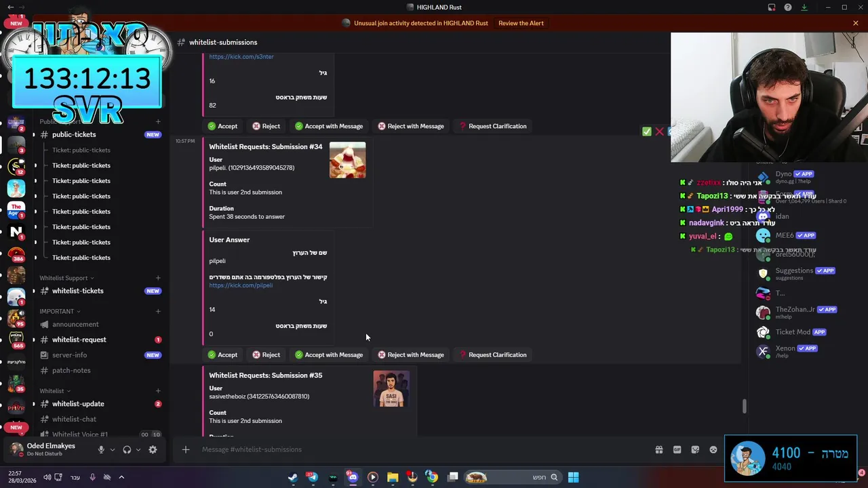The width and height of the screenshot is (868, 488).
Task: Click the download update icon in title bar
Action: pos(804,7)
